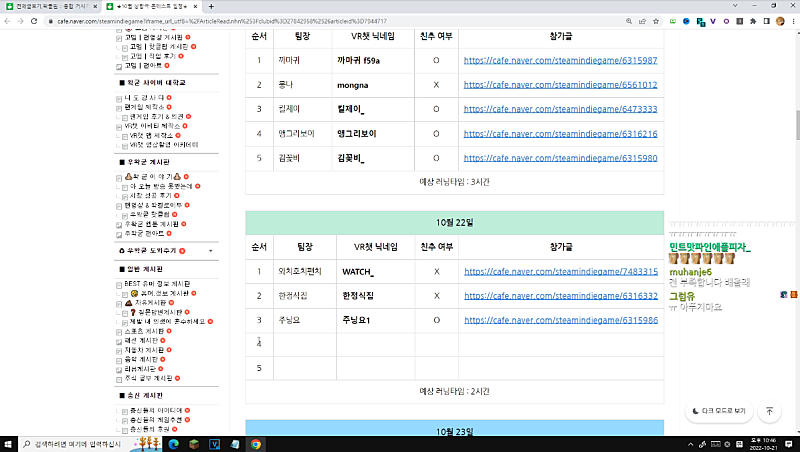The height and width of the screenshot is (452, 800).
Task: Expand the 우학군 도와주기 menu arrow
Action: pyautogui.click(x=210, y=250)
